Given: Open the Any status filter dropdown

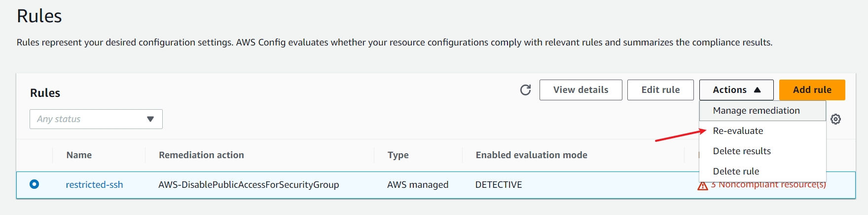Looking at the screenshot, I should tap(96, 119).
